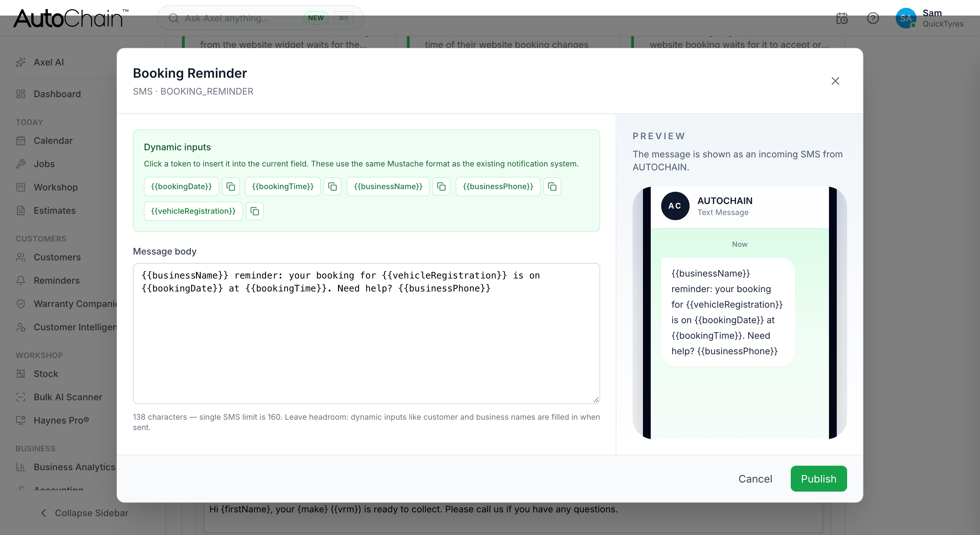
Task: Open Bulk AI Scanner in sidebar
Action: [x=59, y=397]
